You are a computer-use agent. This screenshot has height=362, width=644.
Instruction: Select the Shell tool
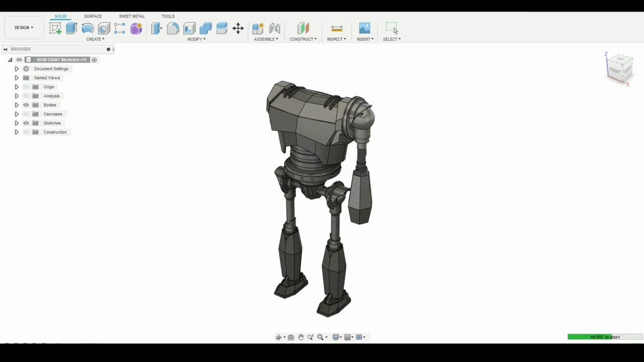pos(189,28)
